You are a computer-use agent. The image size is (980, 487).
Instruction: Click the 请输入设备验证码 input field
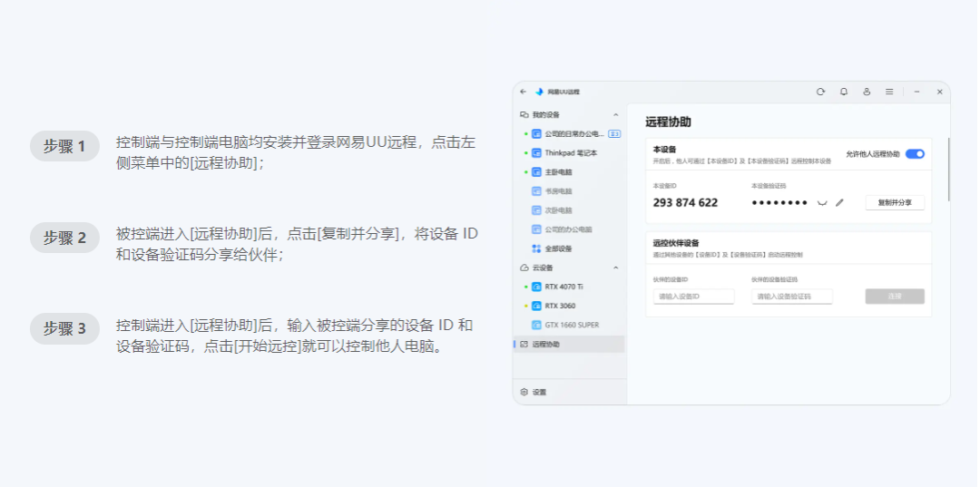(x=792, y=296)
